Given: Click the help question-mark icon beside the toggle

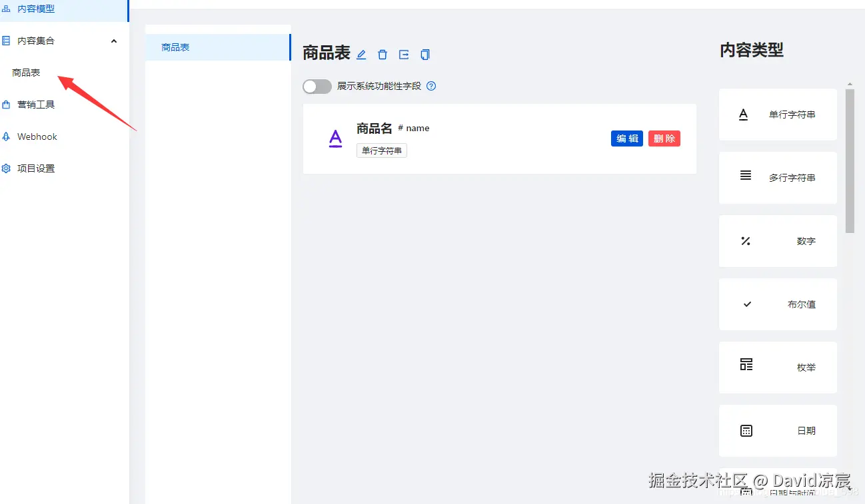Looking at the screenshot, I should click(x=431, y=86).
